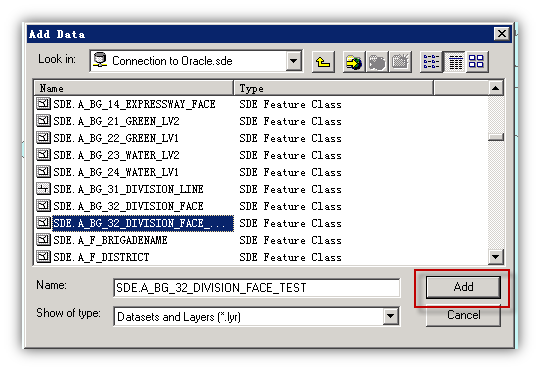Click the vertical scrollbar thumb

coord(496,137)
